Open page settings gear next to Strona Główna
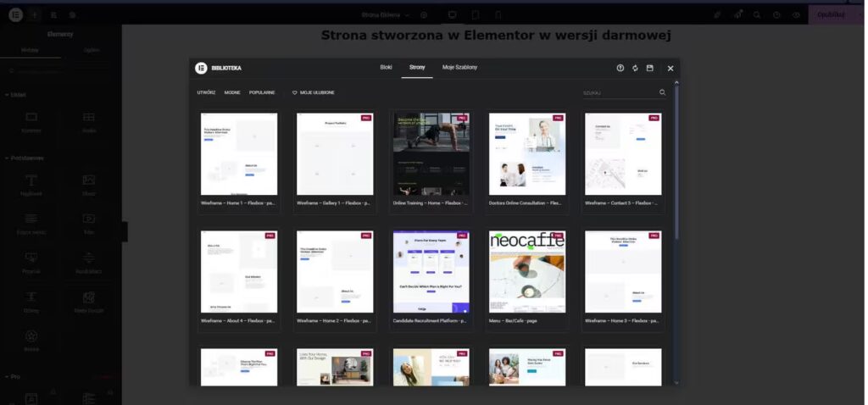The image size is (868, 405). click(x=424, y=15)
